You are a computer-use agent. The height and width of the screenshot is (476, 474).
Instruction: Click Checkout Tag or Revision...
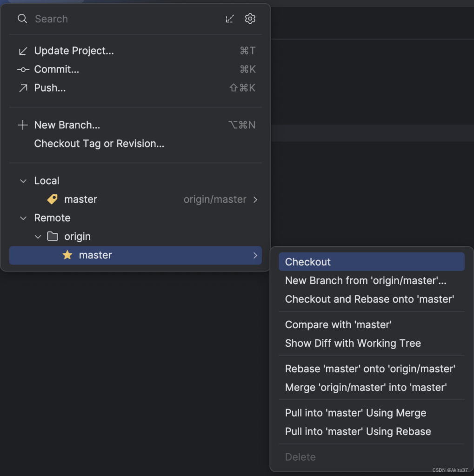[x=99, y=144]
